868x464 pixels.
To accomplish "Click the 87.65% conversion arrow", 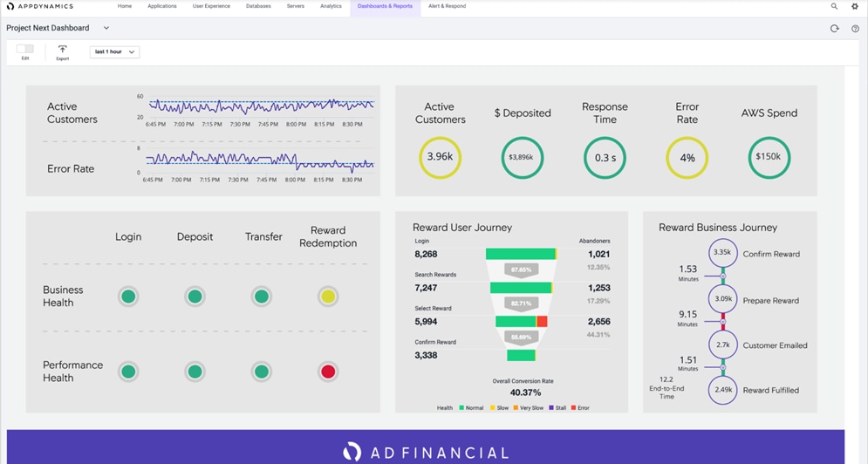I will [x=522, y=270].
